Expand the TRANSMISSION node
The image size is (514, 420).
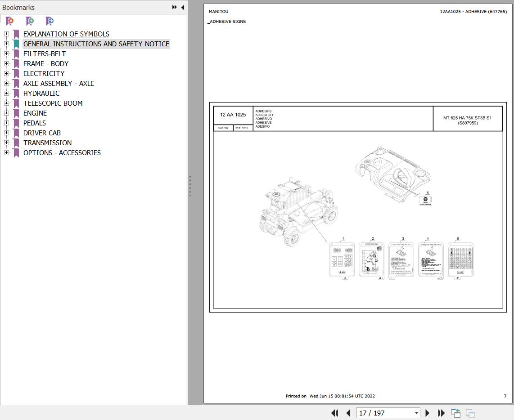(6, 143)
